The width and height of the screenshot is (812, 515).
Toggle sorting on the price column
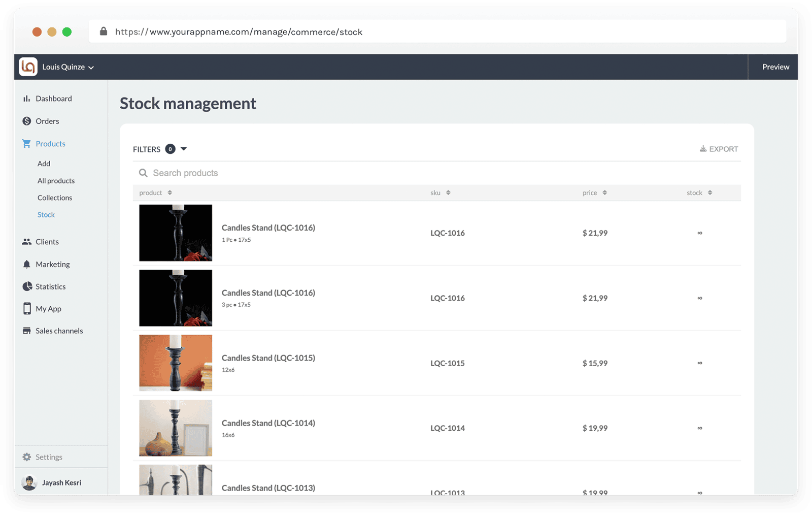point(604,192)
